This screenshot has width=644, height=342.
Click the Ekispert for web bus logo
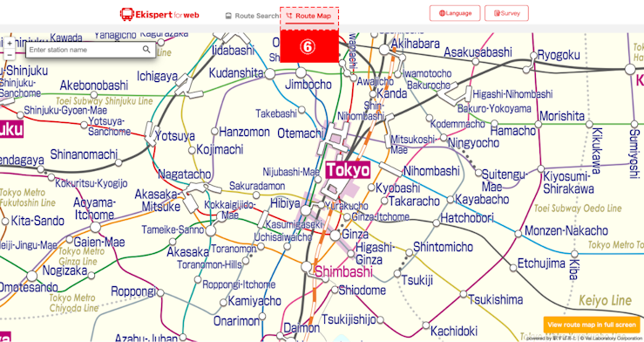click(x=159, y=14)
